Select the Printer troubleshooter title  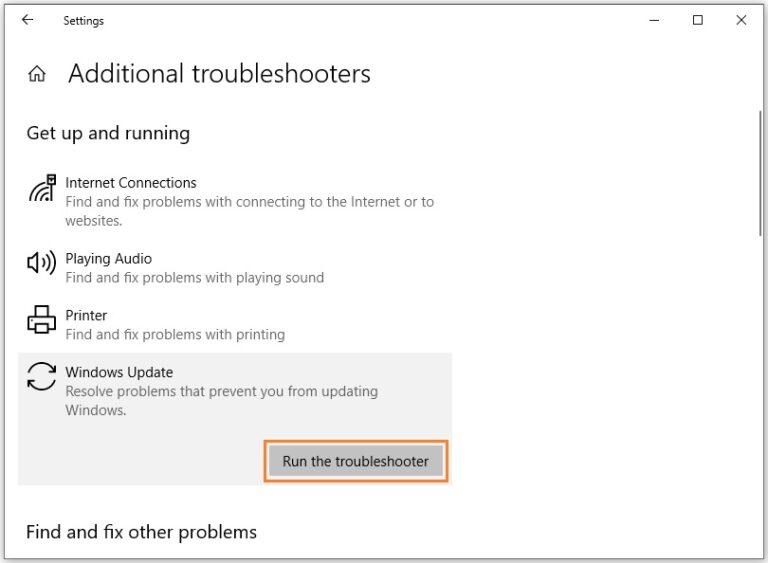86,315
